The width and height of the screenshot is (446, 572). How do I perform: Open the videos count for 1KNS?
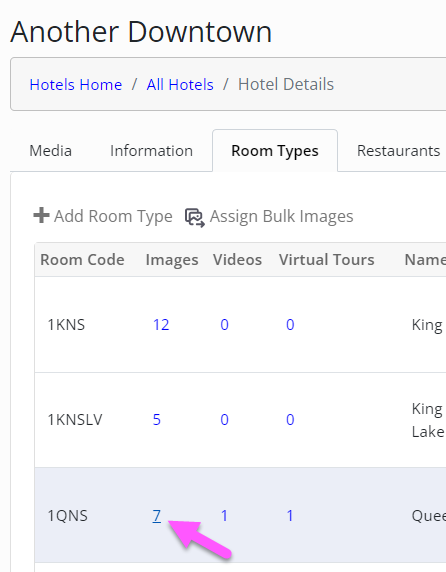click(224, 325)
